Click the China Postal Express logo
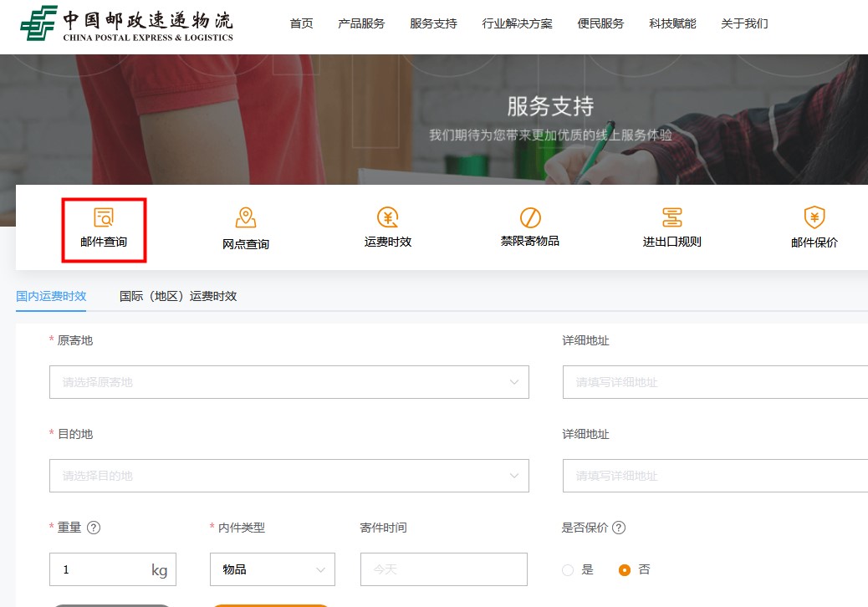This screenshot has height=607, width=868. coord(127,24)
